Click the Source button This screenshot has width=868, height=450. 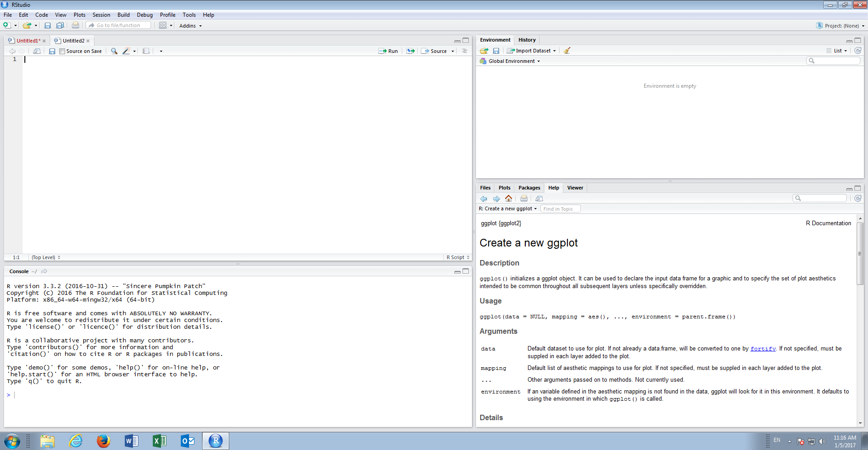(x=434, y=51)
